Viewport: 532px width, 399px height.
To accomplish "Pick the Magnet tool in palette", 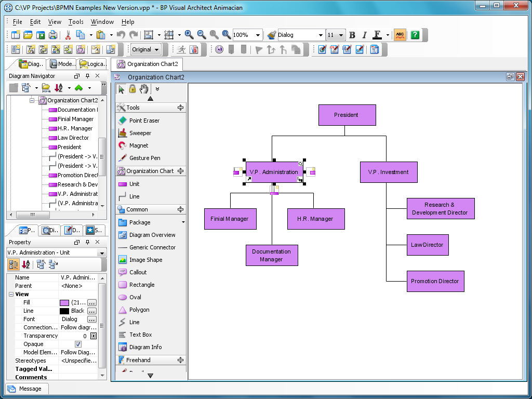I will tap(138, 145).
